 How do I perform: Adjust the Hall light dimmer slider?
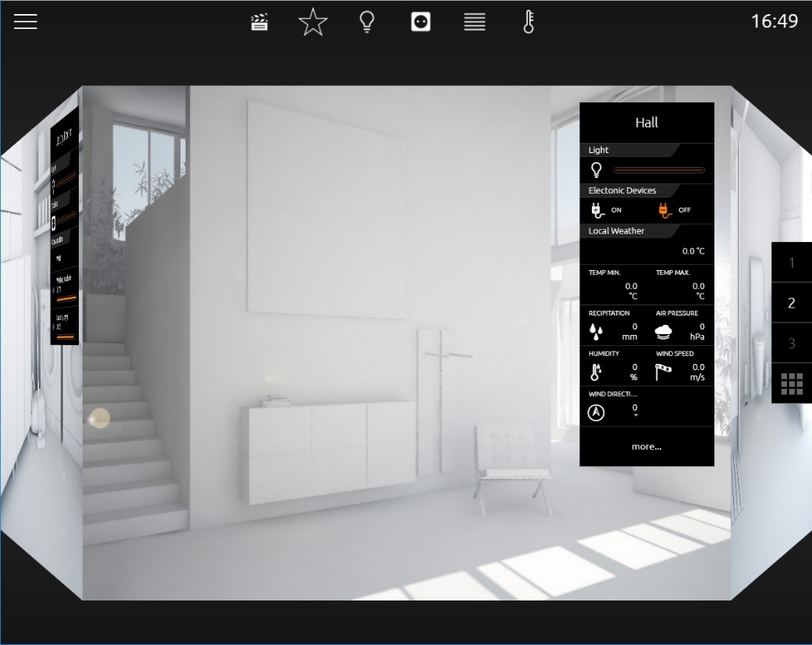tap(659, 170)
